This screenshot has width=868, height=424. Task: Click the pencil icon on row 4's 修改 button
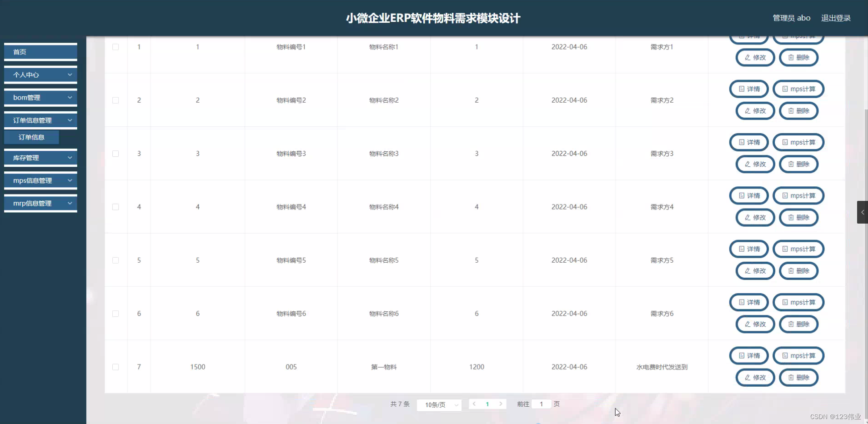[x=748, y=217]
